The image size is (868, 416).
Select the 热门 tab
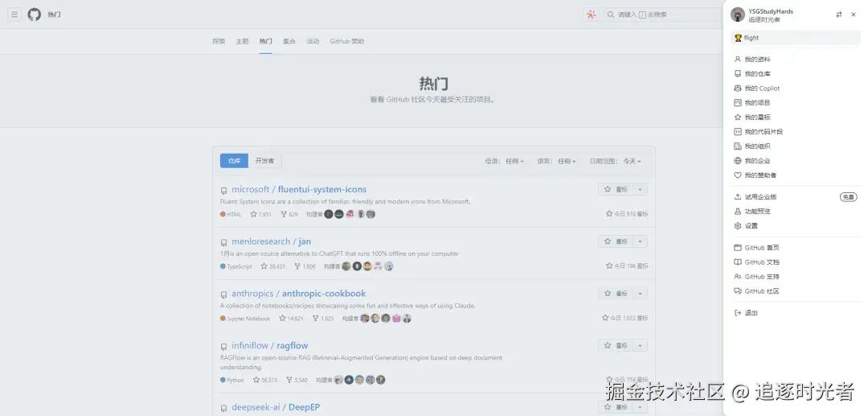point(266,42)
